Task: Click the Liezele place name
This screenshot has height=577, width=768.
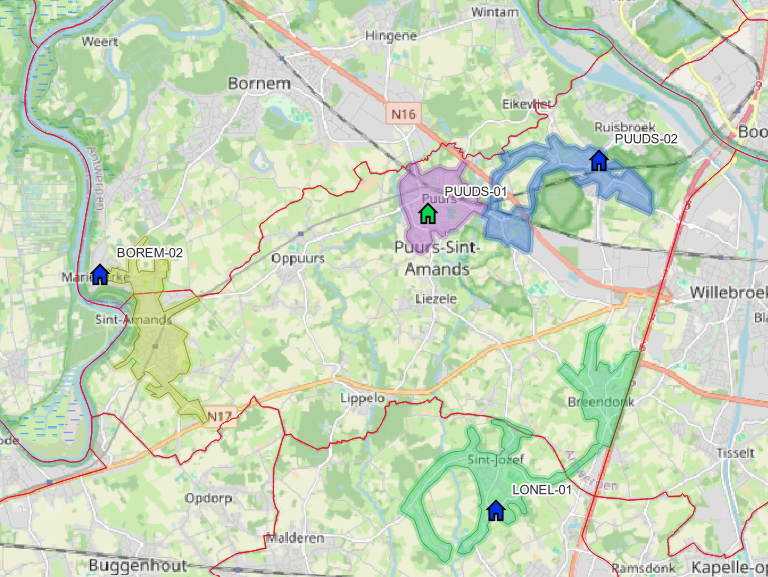Action: (436, 299)
